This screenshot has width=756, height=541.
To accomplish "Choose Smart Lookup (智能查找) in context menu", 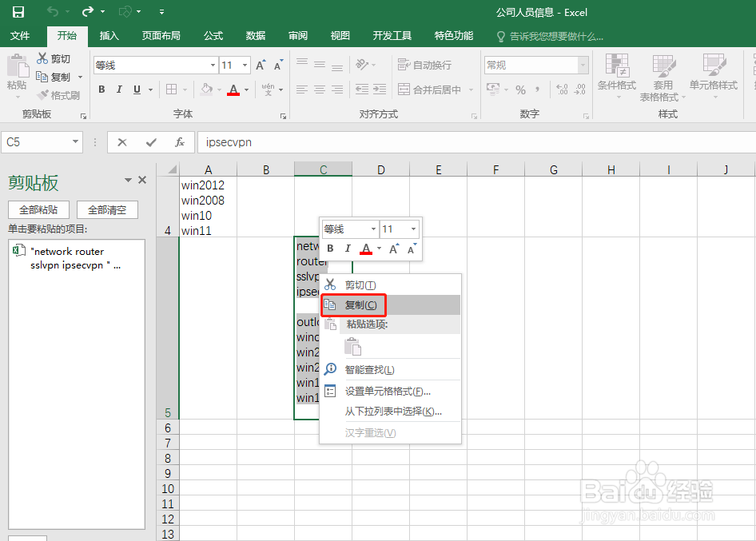I will [391, 370].
